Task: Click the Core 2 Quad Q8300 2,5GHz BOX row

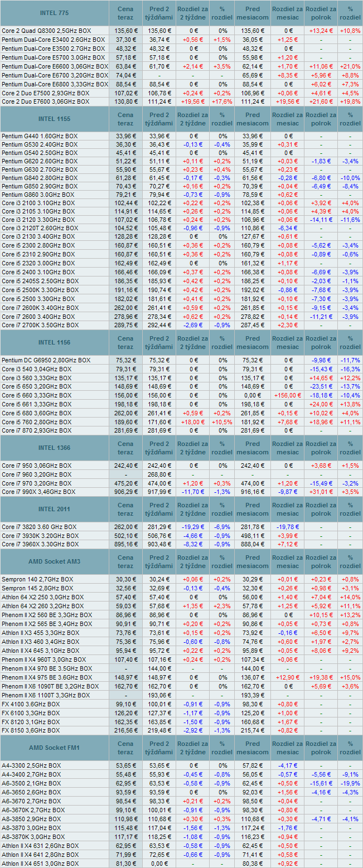Action: point(181,31)
